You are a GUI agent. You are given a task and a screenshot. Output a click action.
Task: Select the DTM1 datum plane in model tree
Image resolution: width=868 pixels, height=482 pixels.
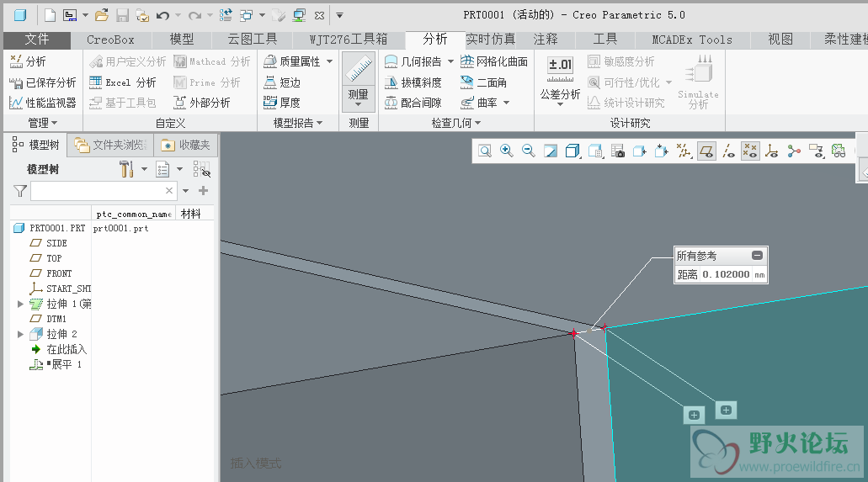[x=56, y=319]
